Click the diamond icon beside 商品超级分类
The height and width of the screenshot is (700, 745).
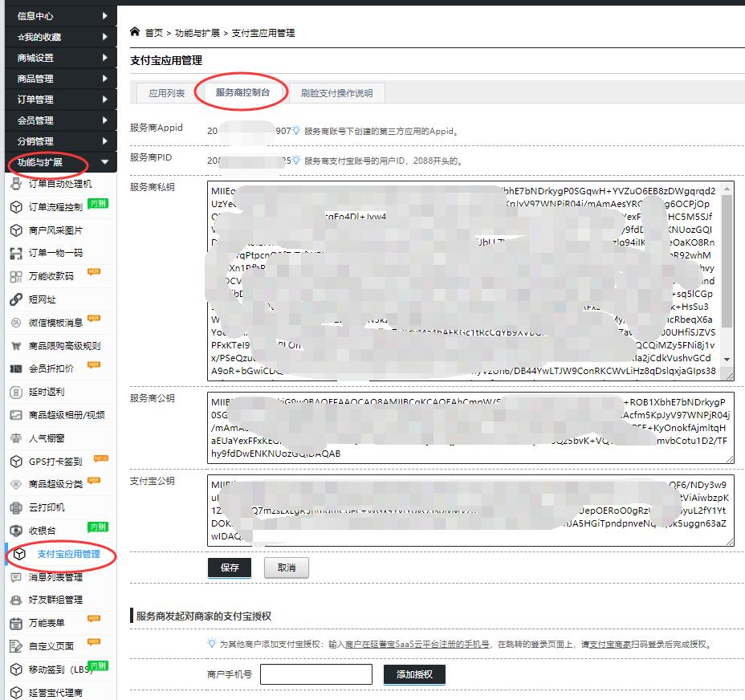pyautogui.click(x=16, y=484)
